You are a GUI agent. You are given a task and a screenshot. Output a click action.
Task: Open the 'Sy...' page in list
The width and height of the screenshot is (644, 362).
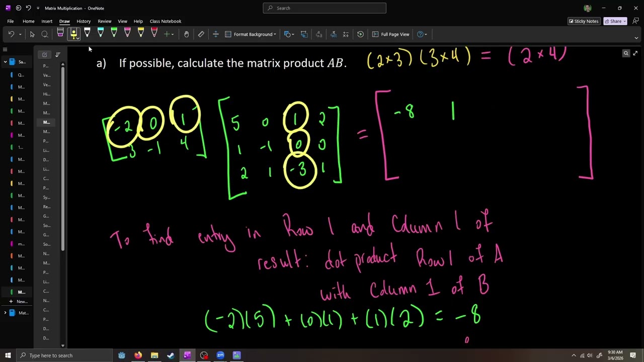pos(46,198)
